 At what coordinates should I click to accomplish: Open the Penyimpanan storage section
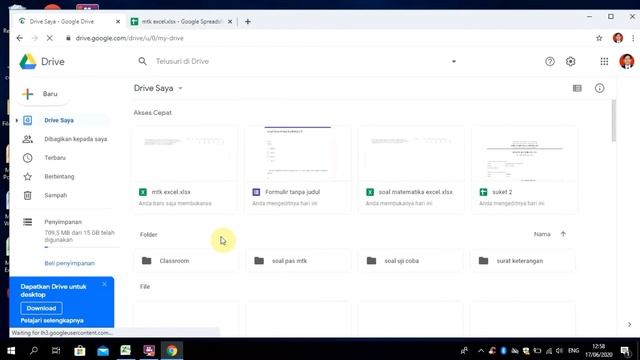(x=63, y=222)
